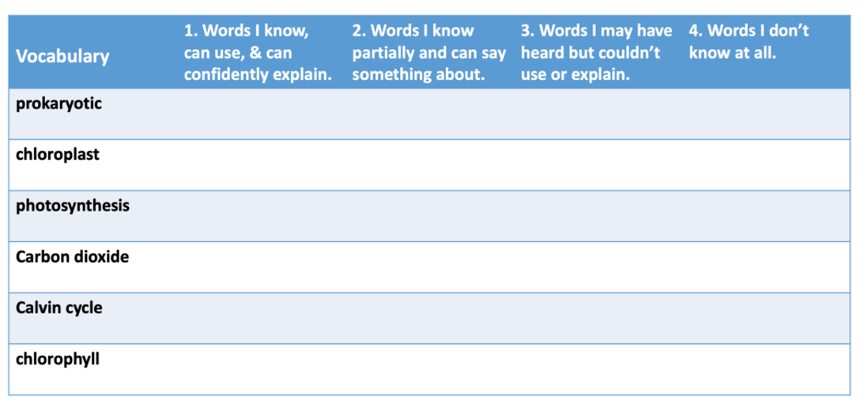Image resolution: width=868 pixels, height=412 pixels.
Task: Click Calvin cycle row cell under column 1
Action: (x=264, y=318)
